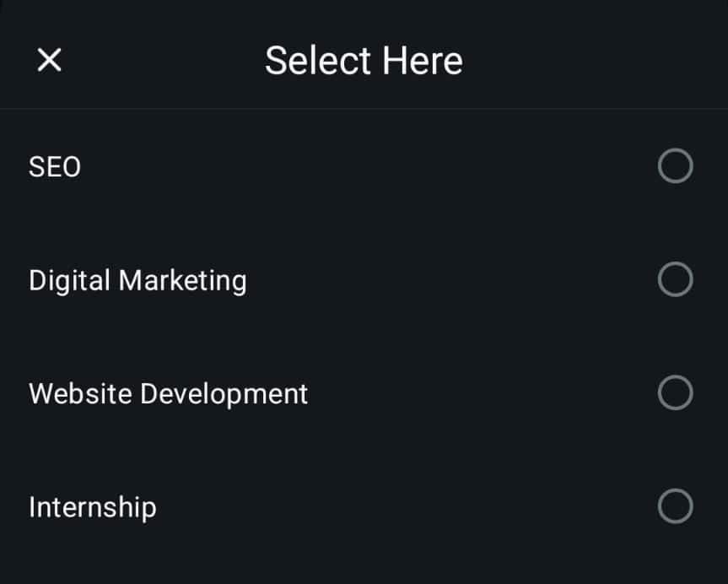Tap the radio circle for Website Development
Viewport: 728px width, 584px height.
(674, 392)
